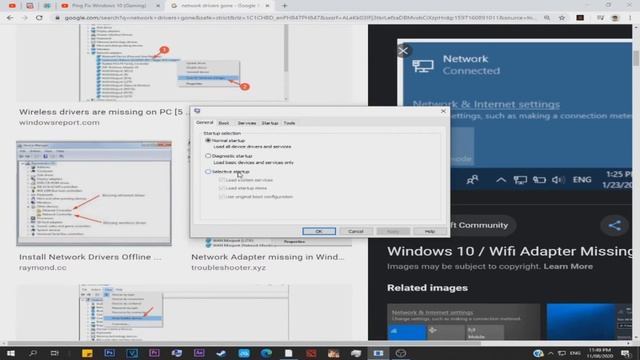This screenshot has width=640, height=360.
Task: Open Learn More copyright link
Action: 568,267
